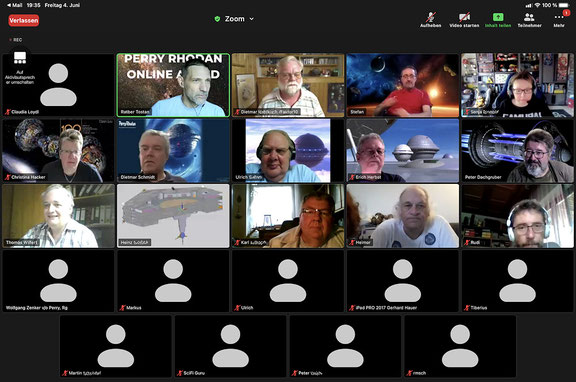Click SciFi Guru's muted microphone icon

pyautogui.click(x=180, y=373)
